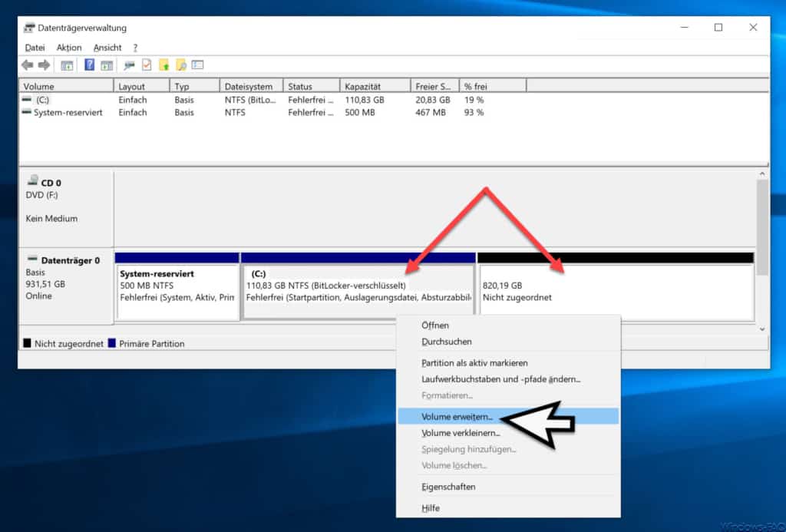Viewport: 786px width, 532px height.
Task: Select 'Eigenschaften' in the context menu
Action: (448, 487)
